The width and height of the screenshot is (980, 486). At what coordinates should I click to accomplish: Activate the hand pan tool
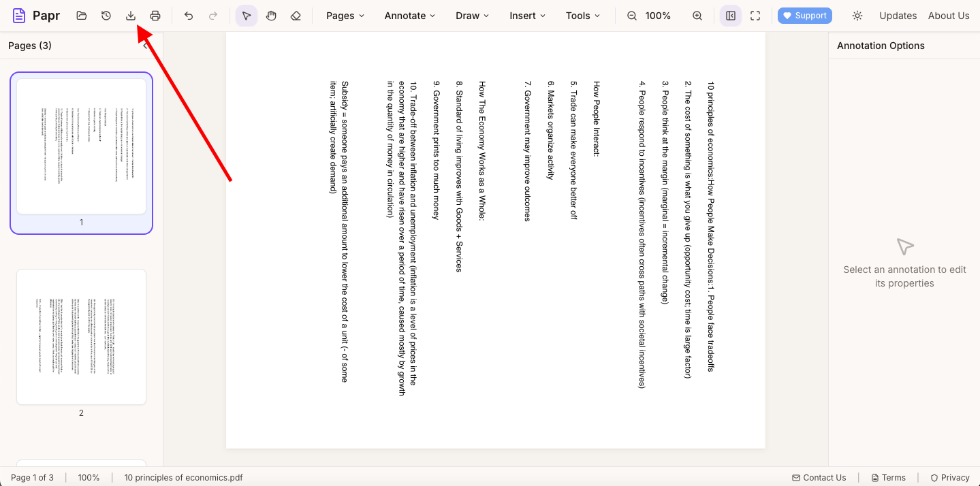[271, 15]
